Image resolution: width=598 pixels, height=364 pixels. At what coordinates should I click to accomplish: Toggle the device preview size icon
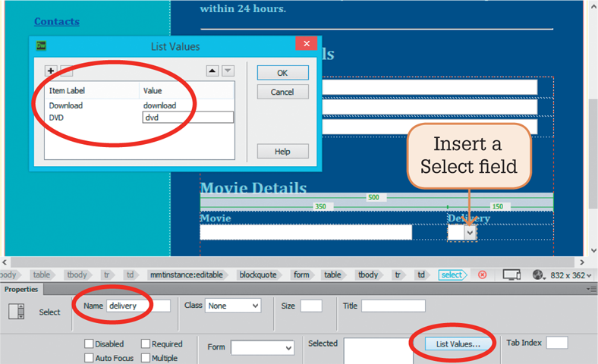511,275
